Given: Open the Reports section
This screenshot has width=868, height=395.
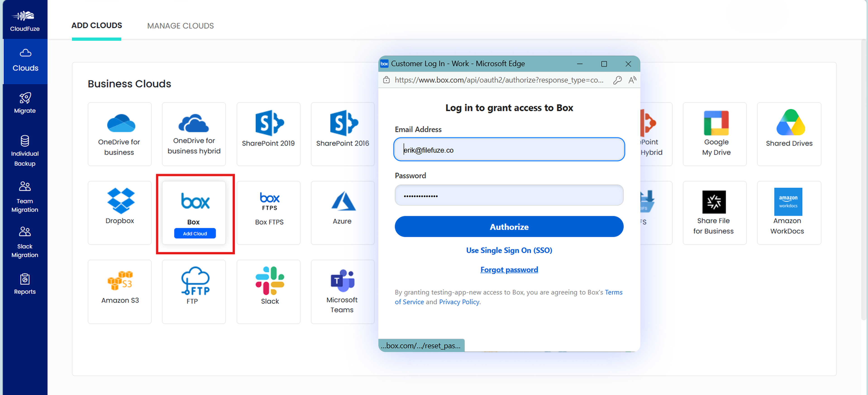Looking at the screenshot, I should [25, 284].
